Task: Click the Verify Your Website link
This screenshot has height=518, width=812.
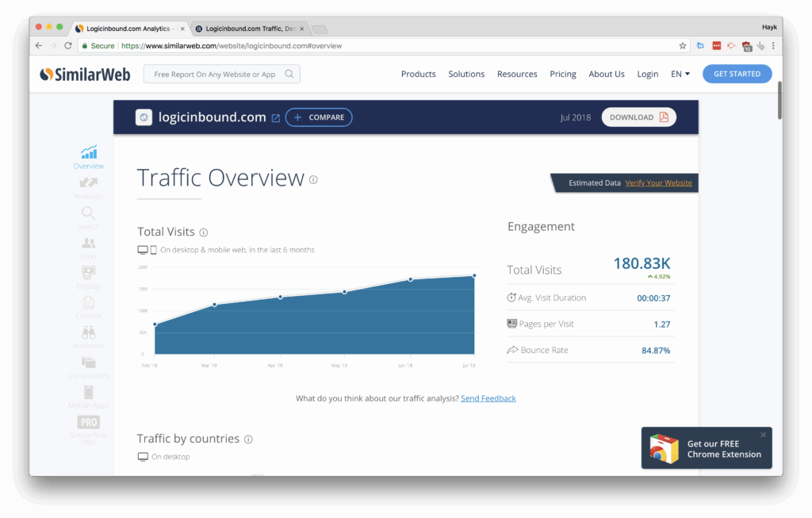Action: pos(659,183)
